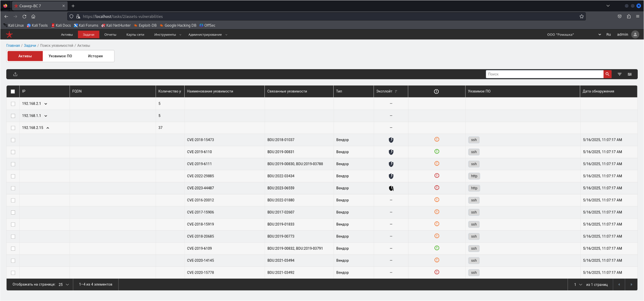Screen dimensions: 644x301
Task: Collapse the 192.168.2.15 asset row
Action: 48,128
